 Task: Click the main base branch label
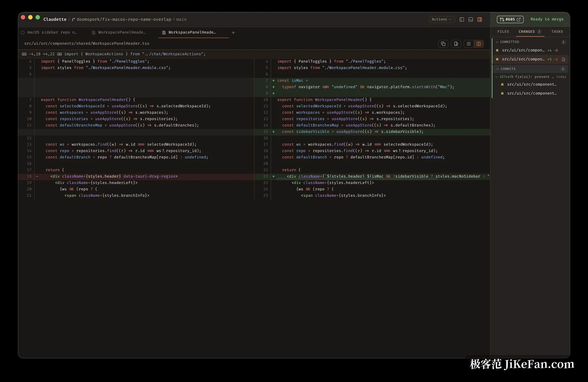click(x=181, y=19)
